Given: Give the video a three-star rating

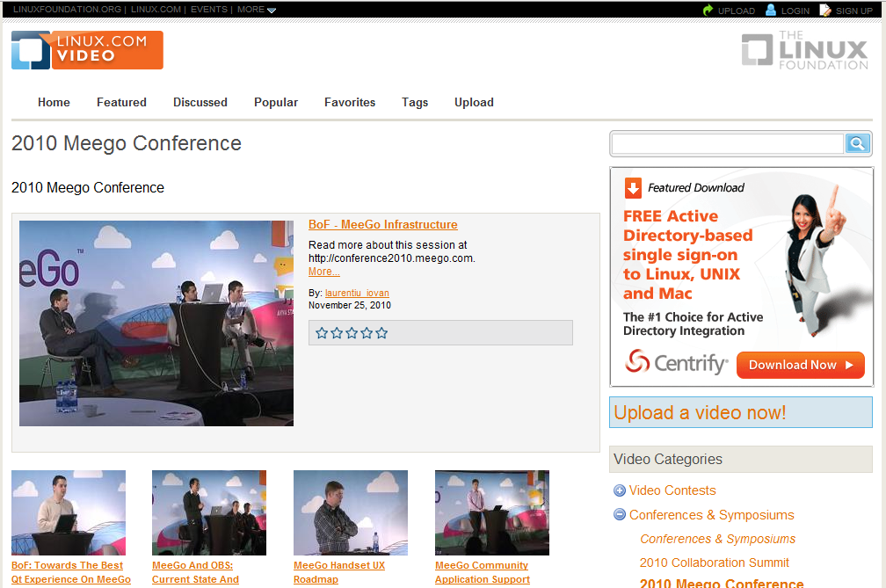Looking at the screenshot, I should click(352, 333).
